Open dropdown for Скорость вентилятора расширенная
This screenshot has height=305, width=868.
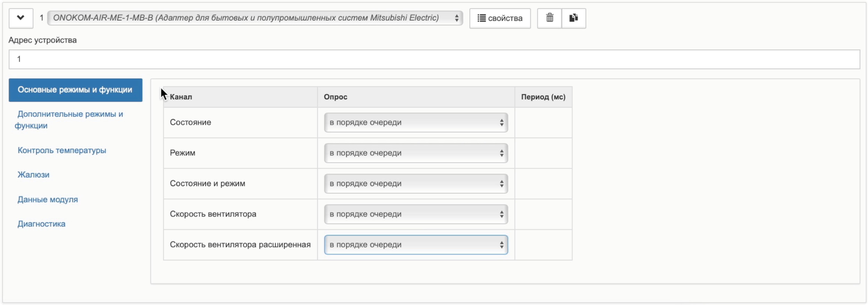click(x=415, y=245)
